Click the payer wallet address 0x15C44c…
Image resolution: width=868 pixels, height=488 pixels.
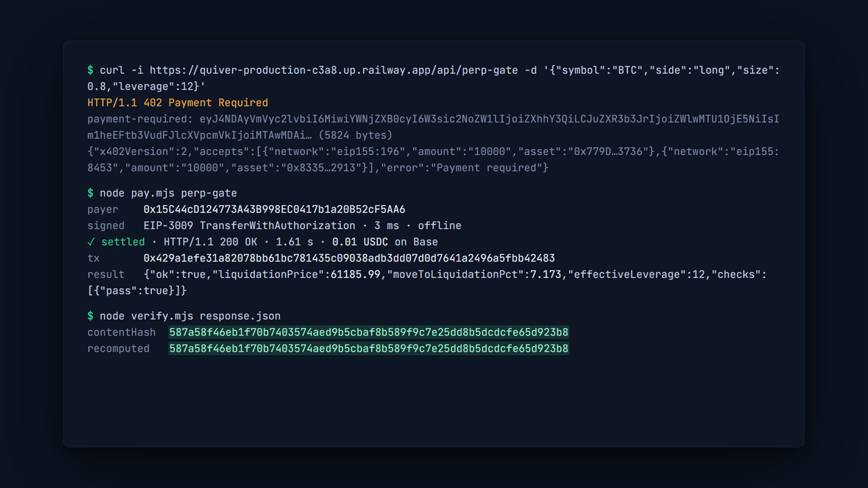pyautogui.click(x=275, y=209)
